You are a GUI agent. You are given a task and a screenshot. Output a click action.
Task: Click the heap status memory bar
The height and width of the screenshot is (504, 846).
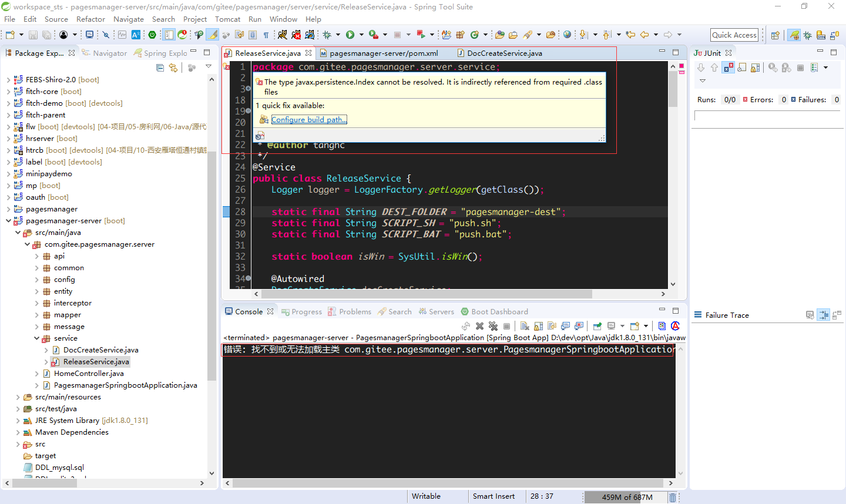coord(626,497)
